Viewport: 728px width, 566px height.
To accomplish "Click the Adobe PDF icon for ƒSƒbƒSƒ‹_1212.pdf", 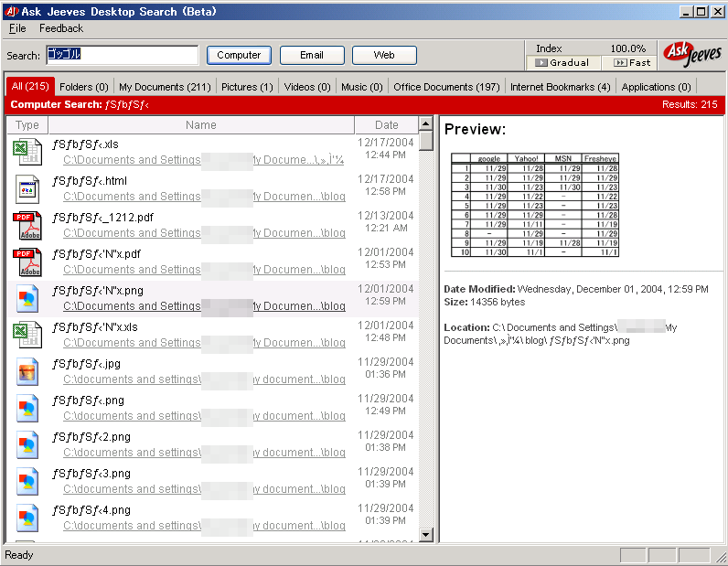I will pos(27,226).
